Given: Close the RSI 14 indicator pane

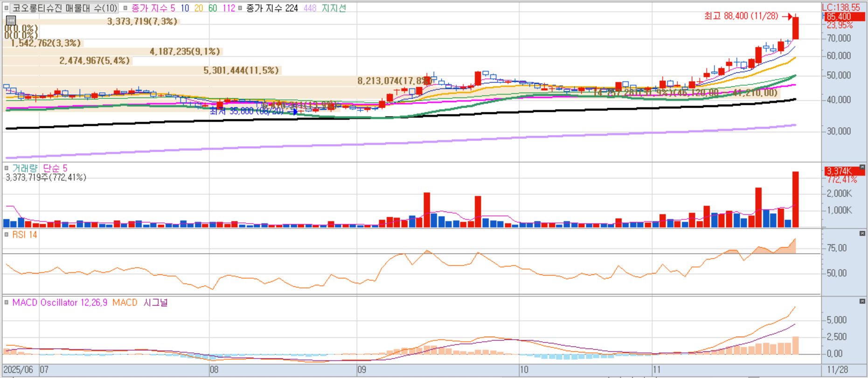Looking at the screenshot, I should 862,233.
